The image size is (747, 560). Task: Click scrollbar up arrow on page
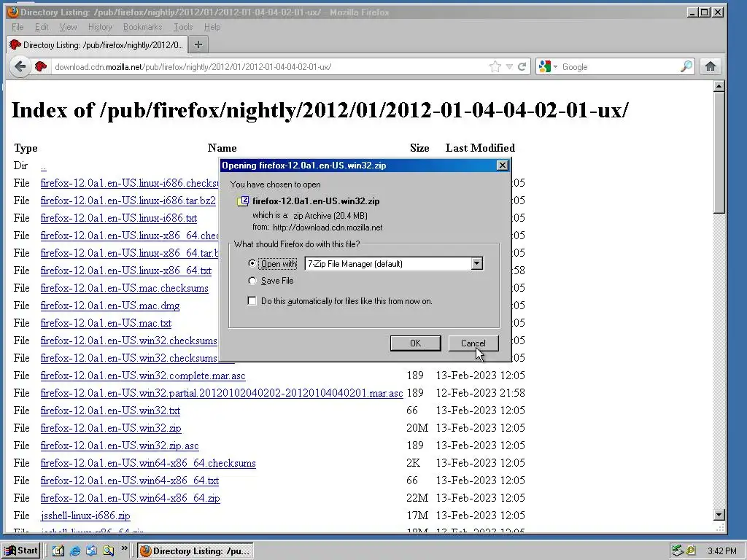[x=719, y=86]
